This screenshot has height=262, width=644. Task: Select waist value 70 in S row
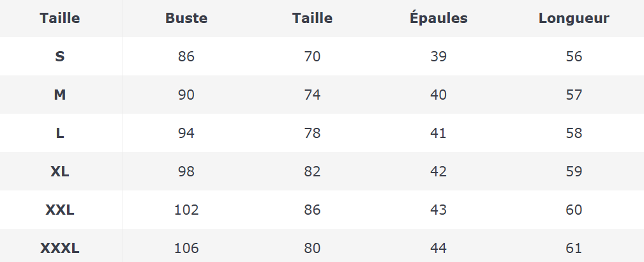click(x=312, y=56)
